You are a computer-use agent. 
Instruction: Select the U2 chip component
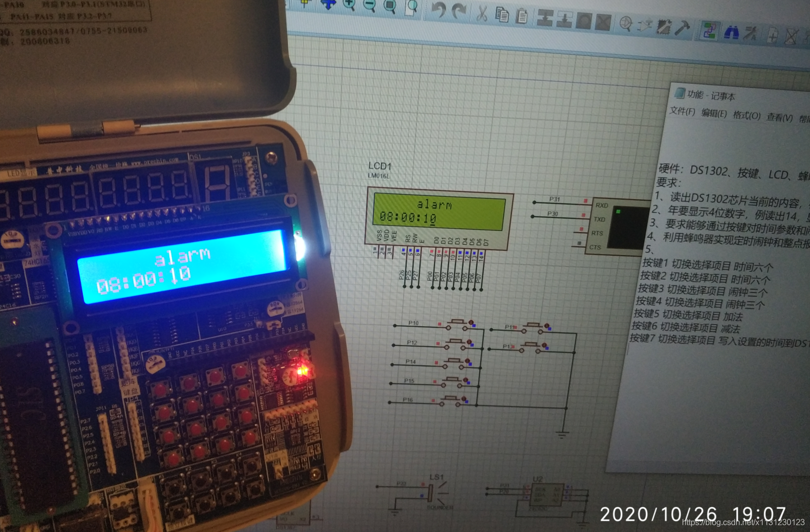pyautogui.click(x=546, y=494)
